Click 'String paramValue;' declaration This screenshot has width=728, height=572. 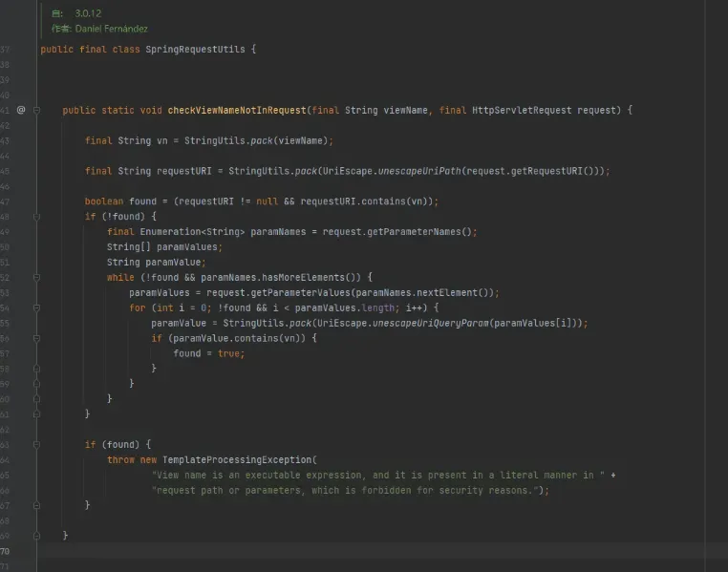click(x=156, y=263)
